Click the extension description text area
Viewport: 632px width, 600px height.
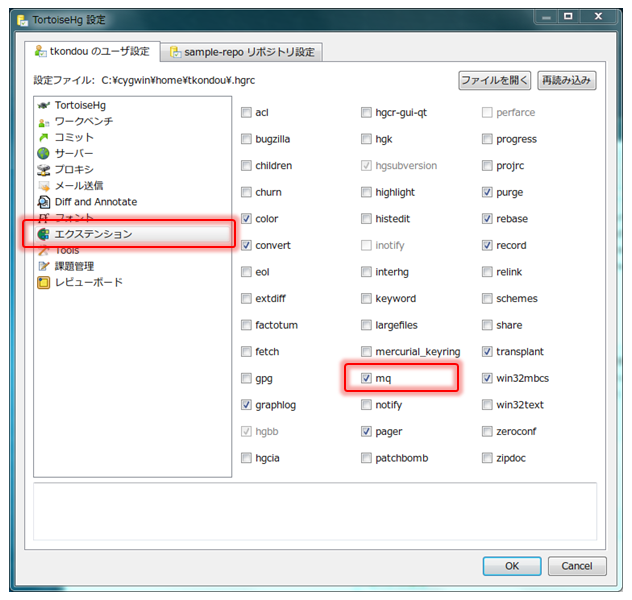coord(315,511)
